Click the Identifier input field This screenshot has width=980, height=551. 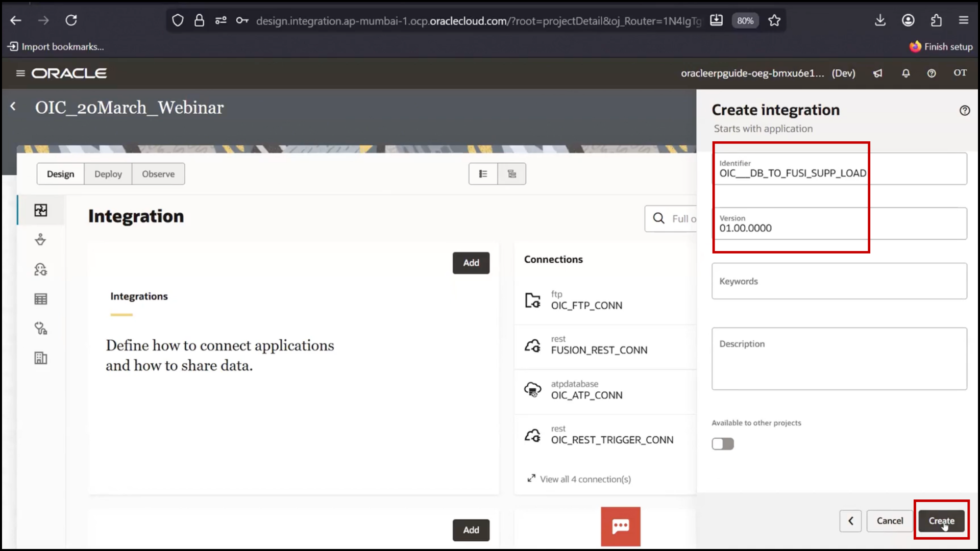click(x=839, y=169)
